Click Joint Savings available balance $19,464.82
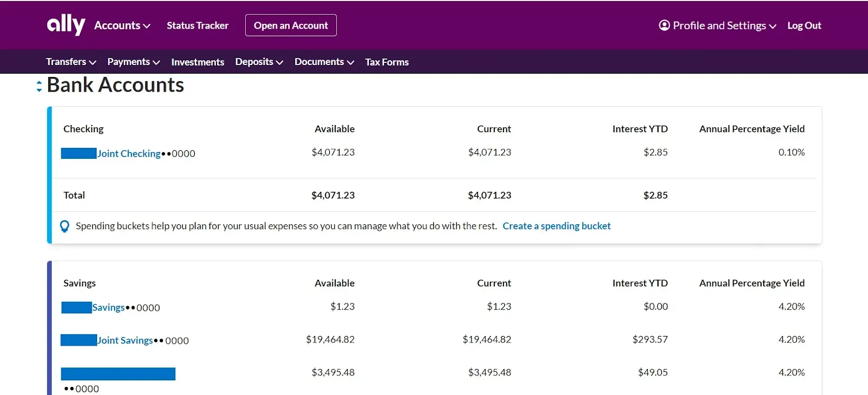868x395 pixels. tap(330, 340)
